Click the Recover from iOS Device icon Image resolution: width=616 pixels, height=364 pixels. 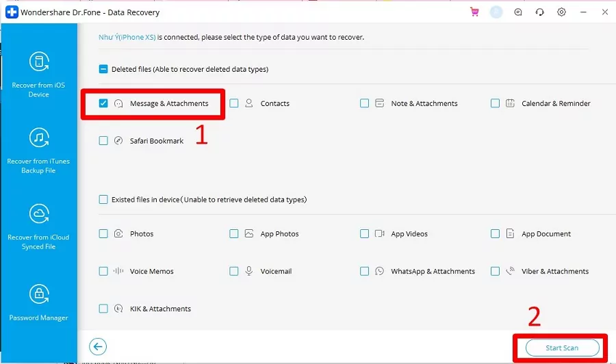click(39, 62)
